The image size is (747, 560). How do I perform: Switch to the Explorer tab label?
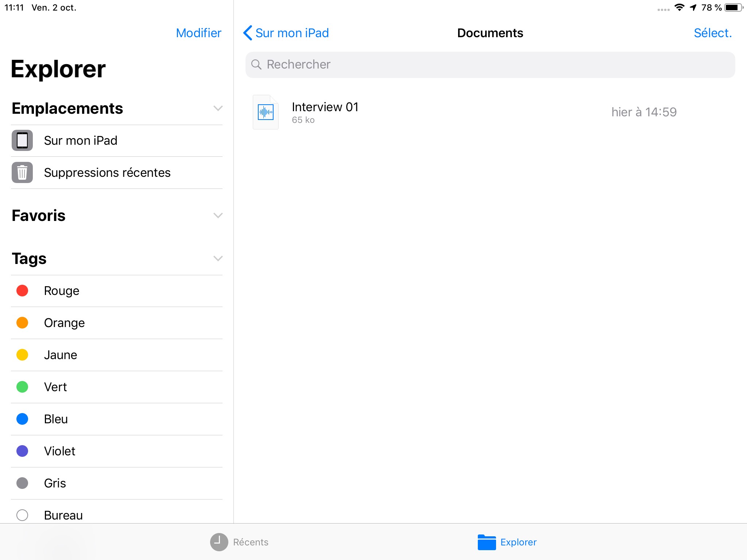tap(518, 542)
